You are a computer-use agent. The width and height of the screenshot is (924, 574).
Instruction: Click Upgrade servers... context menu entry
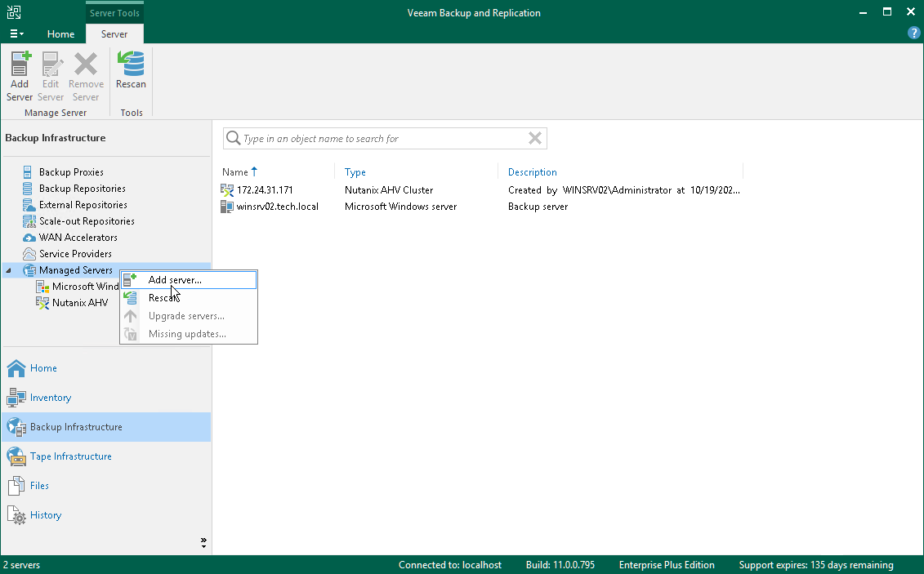point(189,316)
